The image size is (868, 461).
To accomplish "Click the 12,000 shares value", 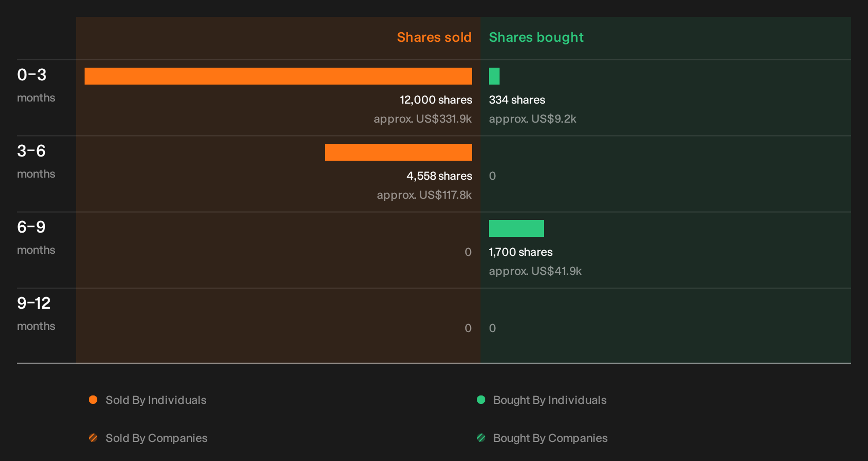I will click(436, 100).
